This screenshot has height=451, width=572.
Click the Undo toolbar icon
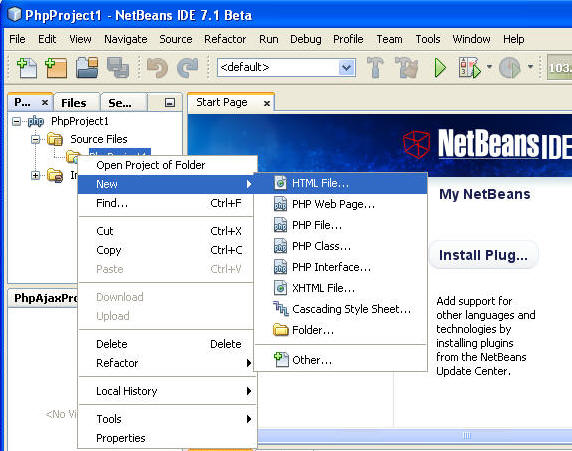click(157, 68)
